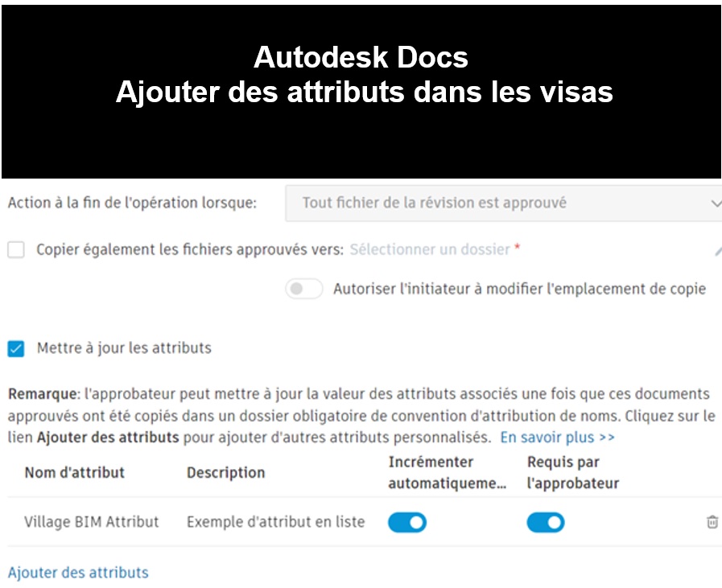Select the 'Requis par l'approbateur' column header

click(x=573, y=472)
